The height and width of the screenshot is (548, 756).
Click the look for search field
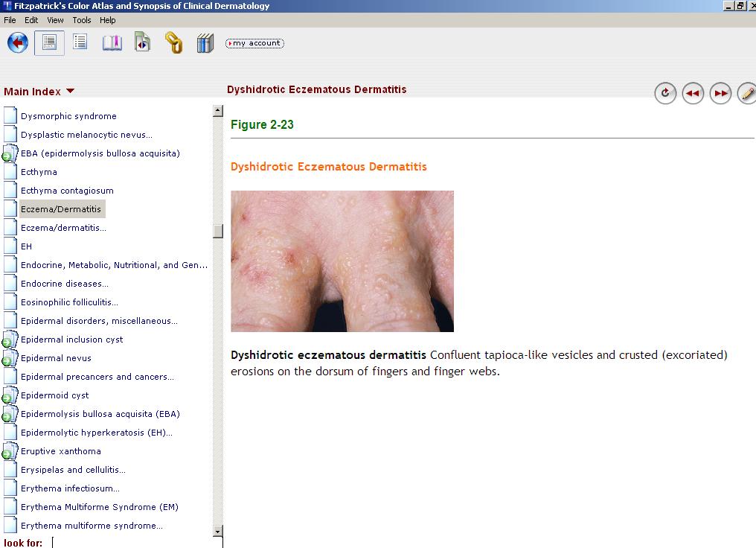[x=134, y=543]
